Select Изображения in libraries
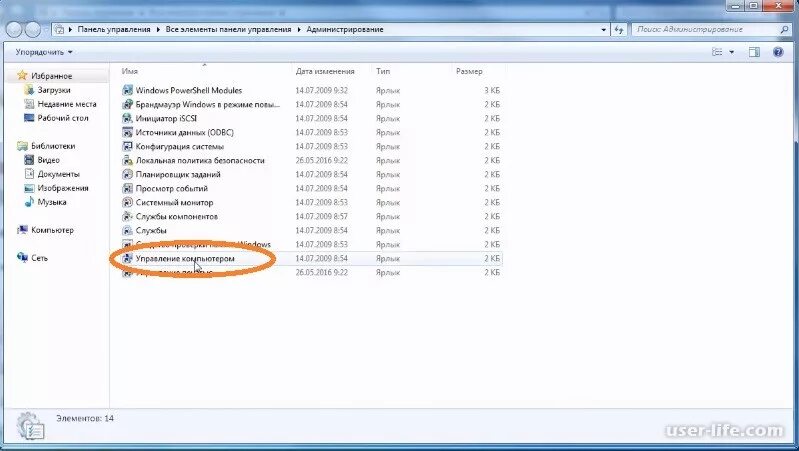799x451 pixels. coord(63,188)
